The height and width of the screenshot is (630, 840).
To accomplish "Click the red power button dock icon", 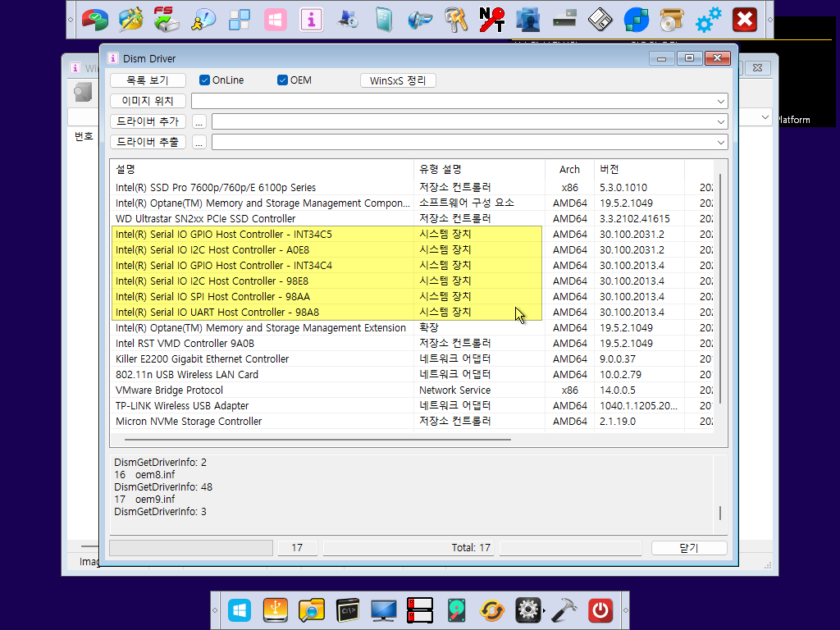I will [600, 610].
